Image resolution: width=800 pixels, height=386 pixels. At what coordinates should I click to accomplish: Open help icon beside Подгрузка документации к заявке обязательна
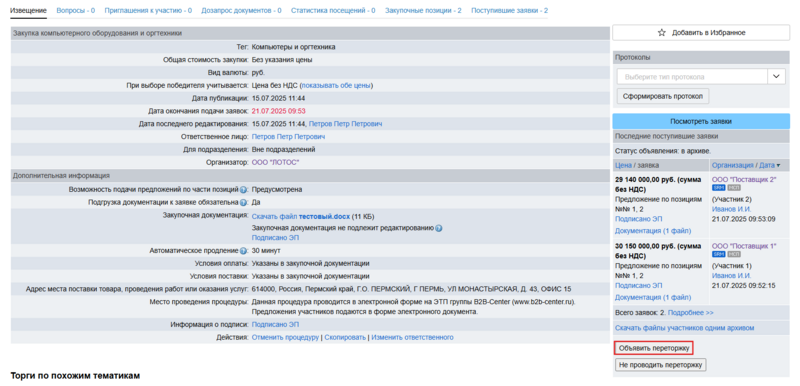(243, 202)
